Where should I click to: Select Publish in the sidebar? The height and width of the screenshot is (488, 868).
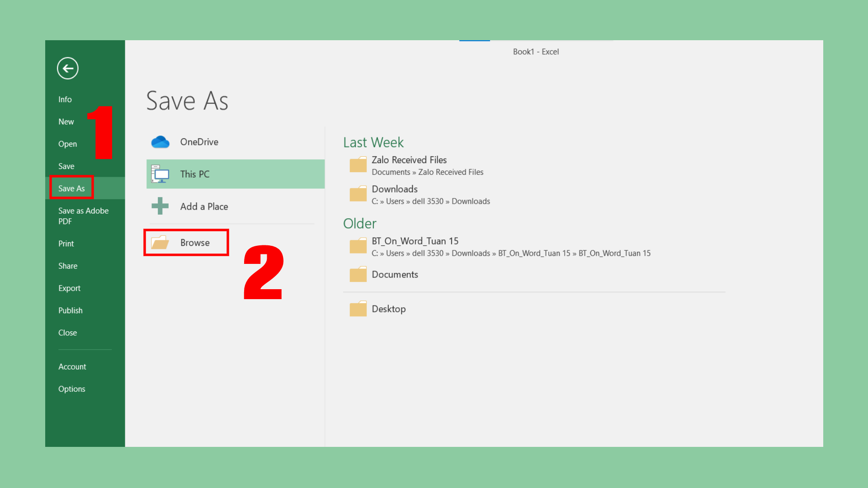click(71, 310)
